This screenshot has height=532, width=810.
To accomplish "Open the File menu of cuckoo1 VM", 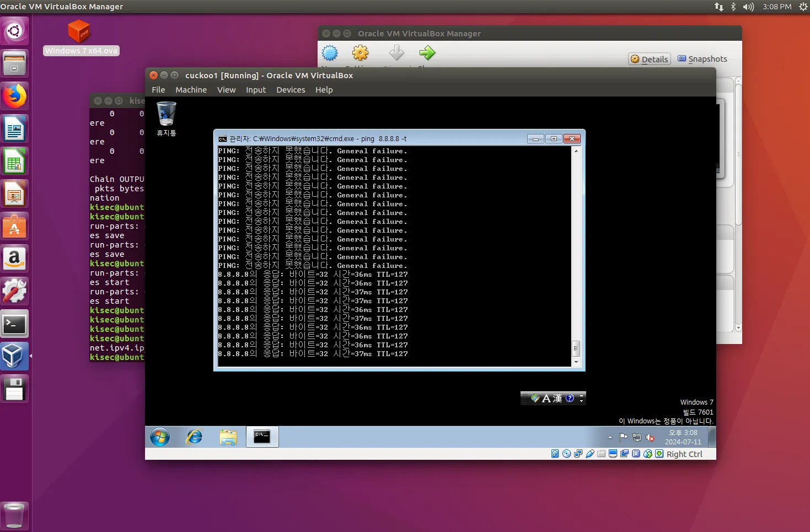I will (158, 90).
